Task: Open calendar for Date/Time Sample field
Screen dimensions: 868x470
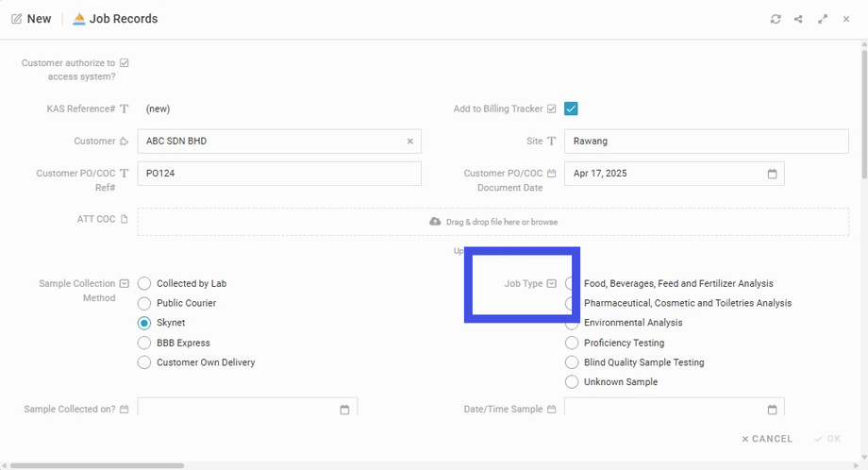Action: point(772,410)
